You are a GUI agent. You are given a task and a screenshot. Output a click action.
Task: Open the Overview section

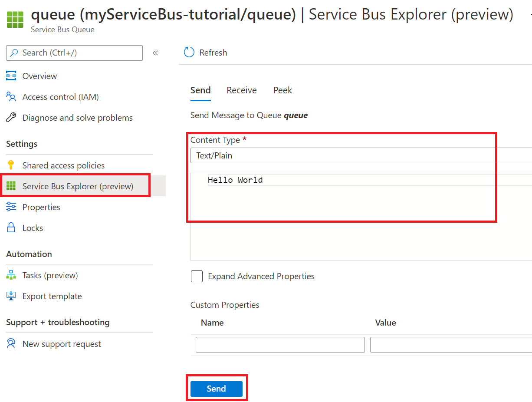(x=39, y=76)
